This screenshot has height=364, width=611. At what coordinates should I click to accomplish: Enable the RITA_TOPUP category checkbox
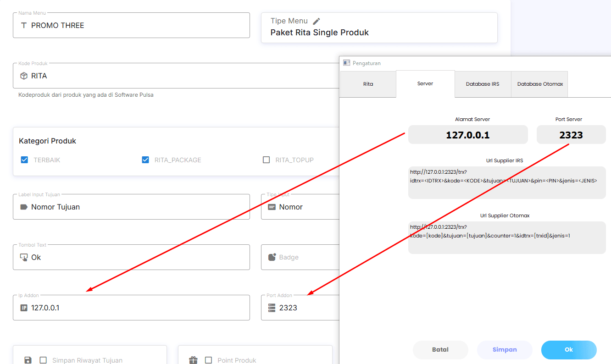(x=266, y=160)
